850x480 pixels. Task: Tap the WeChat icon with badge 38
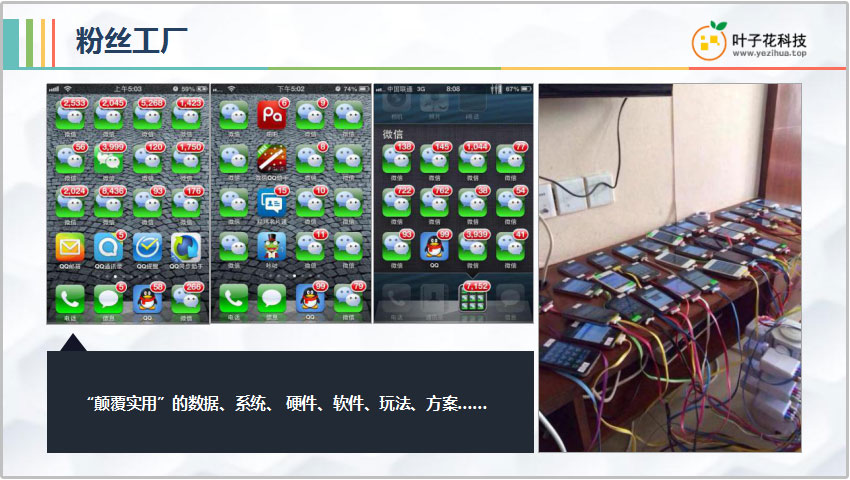(x=473, y=203)
